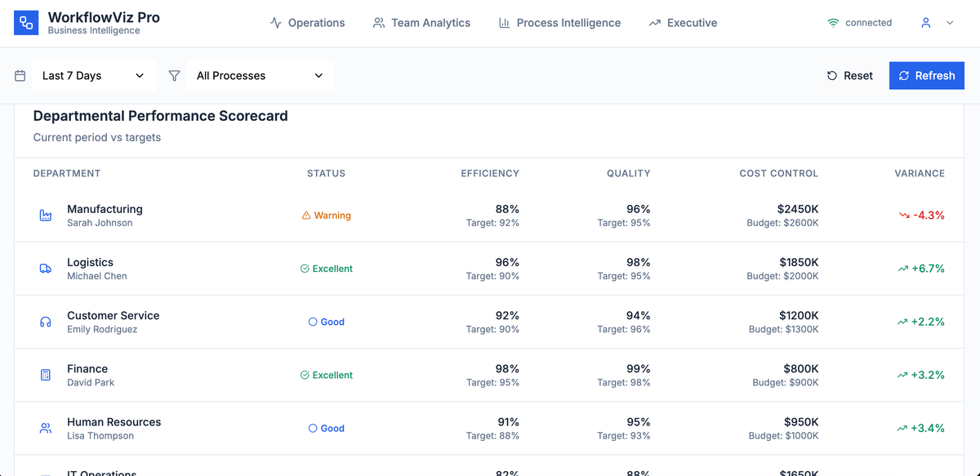Viewport: 980px width, 476px height.
Task: Click the downward trend arrow by -4.3%
Action: 904,216
